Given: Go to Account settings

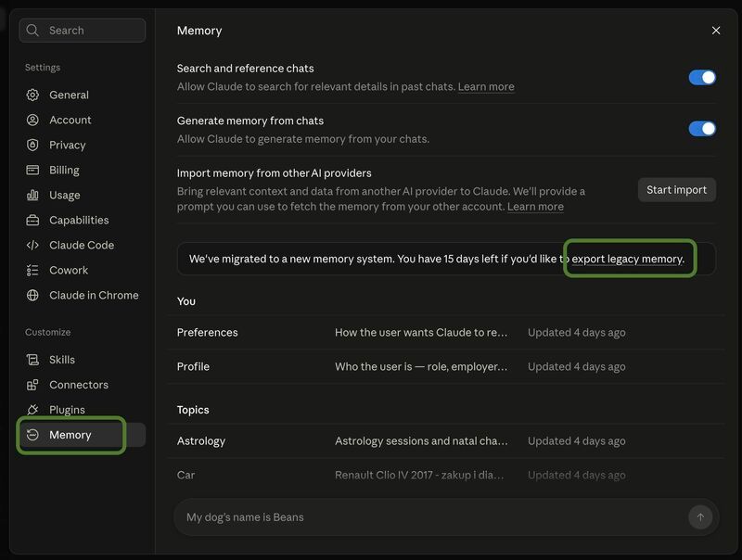Looking at the screenshot, I should (x=83, y=120).
